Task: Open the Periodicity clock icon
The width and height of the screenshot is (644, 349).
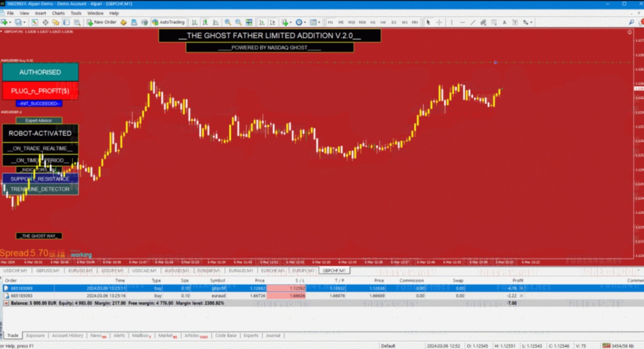Action: pos(299,22)
